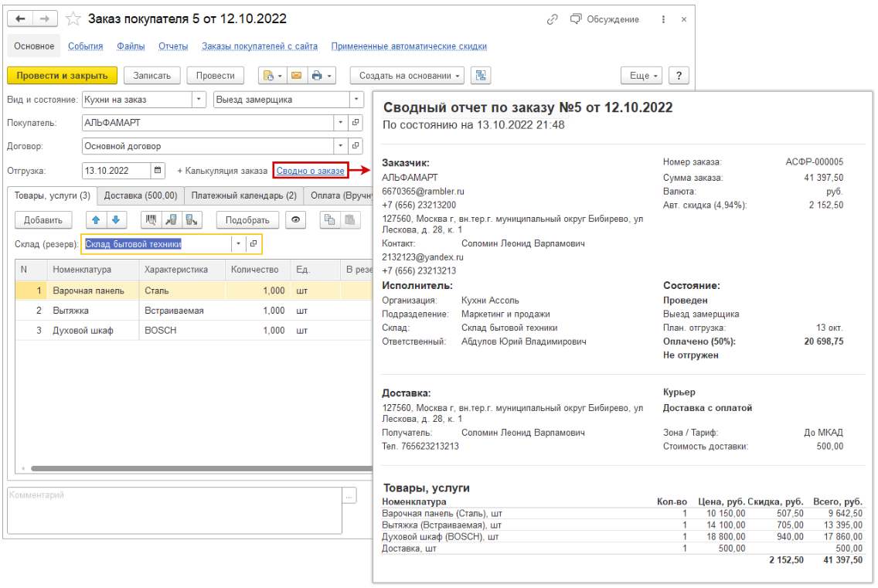Screen dimensions: 878x588
Task: Move the selected row down with blue arrow
Action: (116, 220)
